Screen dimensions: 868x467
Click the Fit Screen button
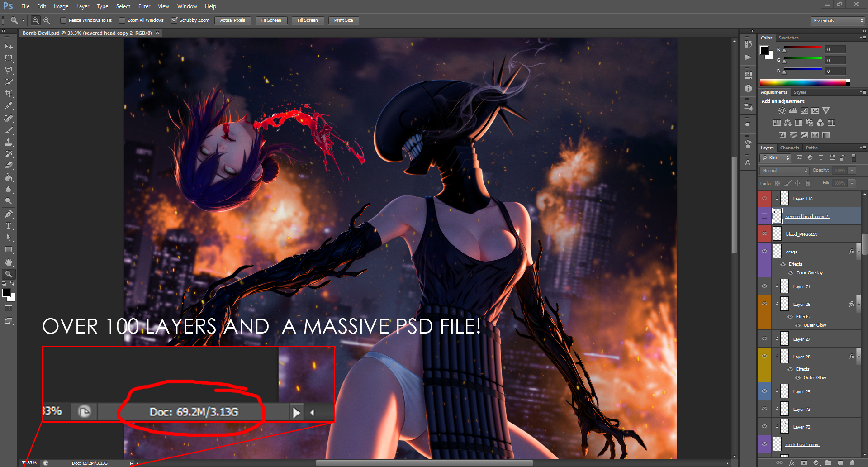(271, 20)
